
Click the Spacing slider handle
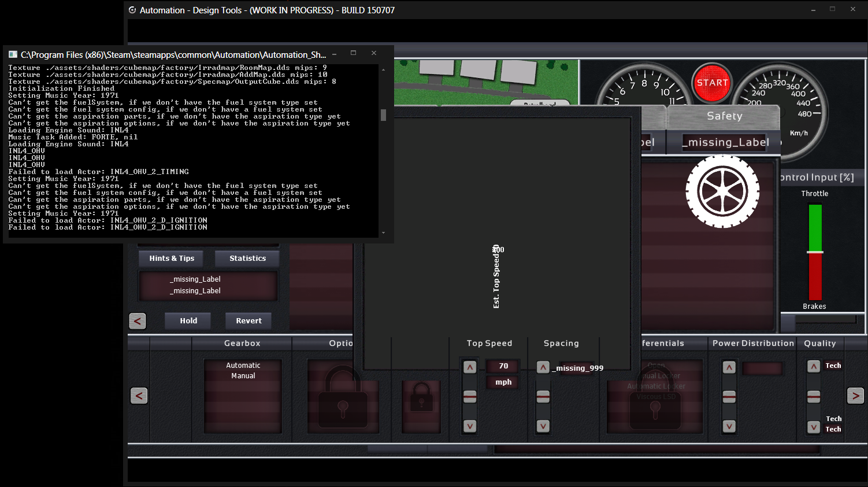click(543, 396)
